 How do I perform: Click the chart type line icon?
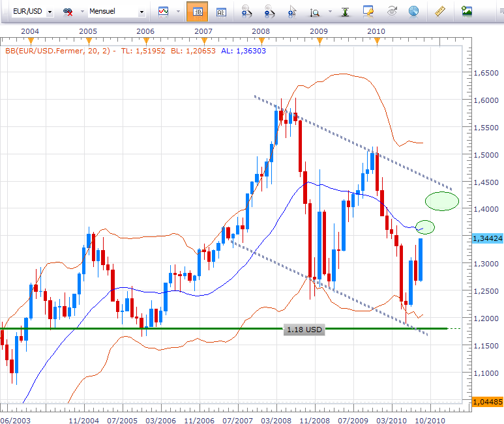click(163, 12)
